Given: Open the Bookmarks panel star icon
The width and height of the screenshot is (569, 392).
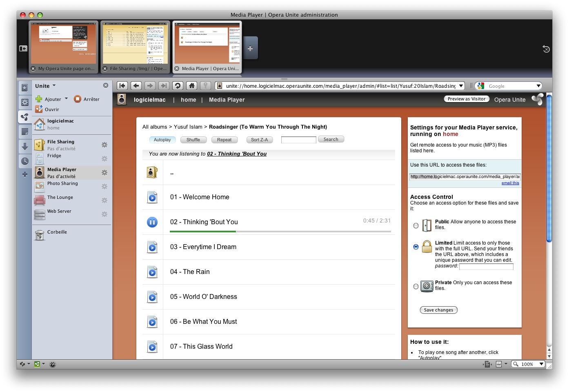Looking at the screenshot, I should (25, 88).
